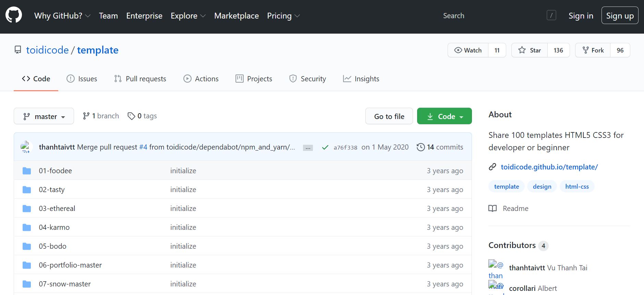The width and height of the screenshot is (644, 295).
Task: Switch to the Issues tab
Action: click(x=82, y=79)
